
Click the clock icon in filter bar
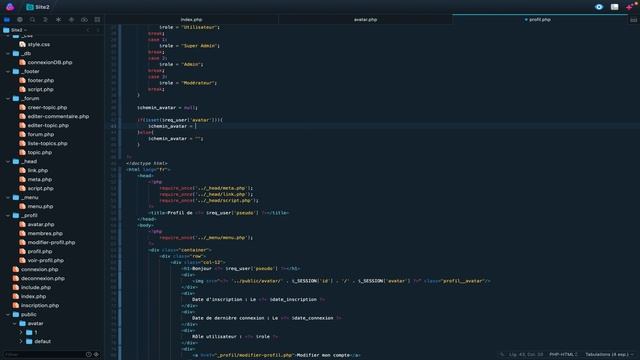pos(88,354)
